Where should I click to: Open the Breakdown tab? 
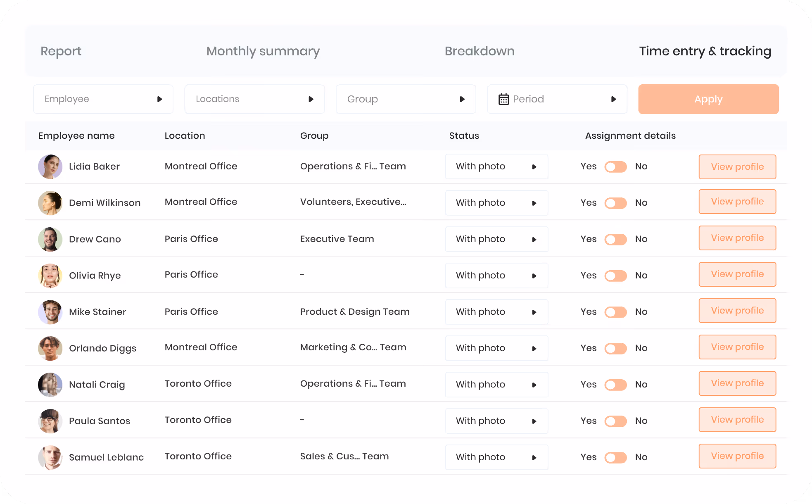pyautogui.click(x=480, y=51)
